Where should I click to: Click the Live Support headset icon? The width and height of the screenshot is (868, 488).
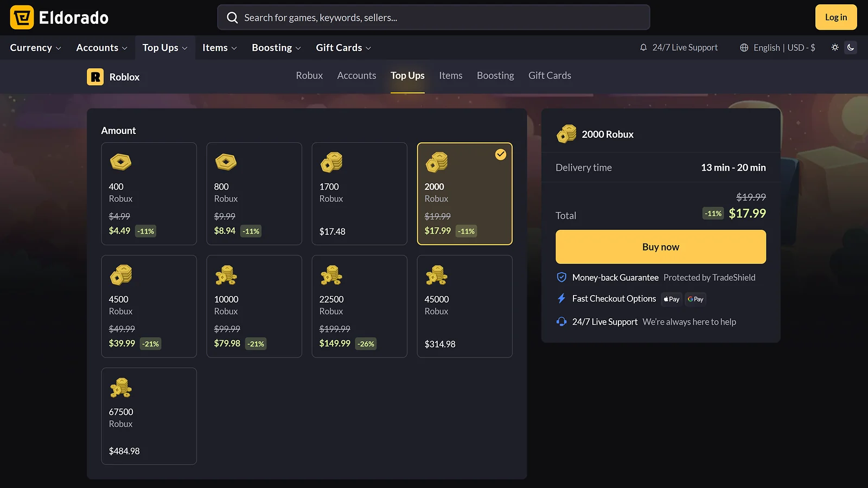(x=561, y=322)
